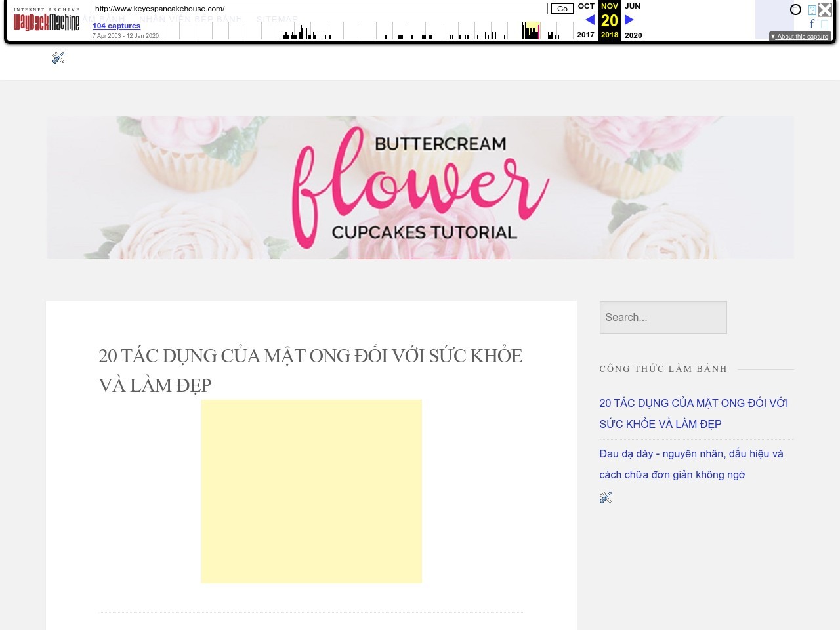This screenshot has height=630, width=840.
Task: Click the tools icon in the sidebar
Action: point(606,497)
